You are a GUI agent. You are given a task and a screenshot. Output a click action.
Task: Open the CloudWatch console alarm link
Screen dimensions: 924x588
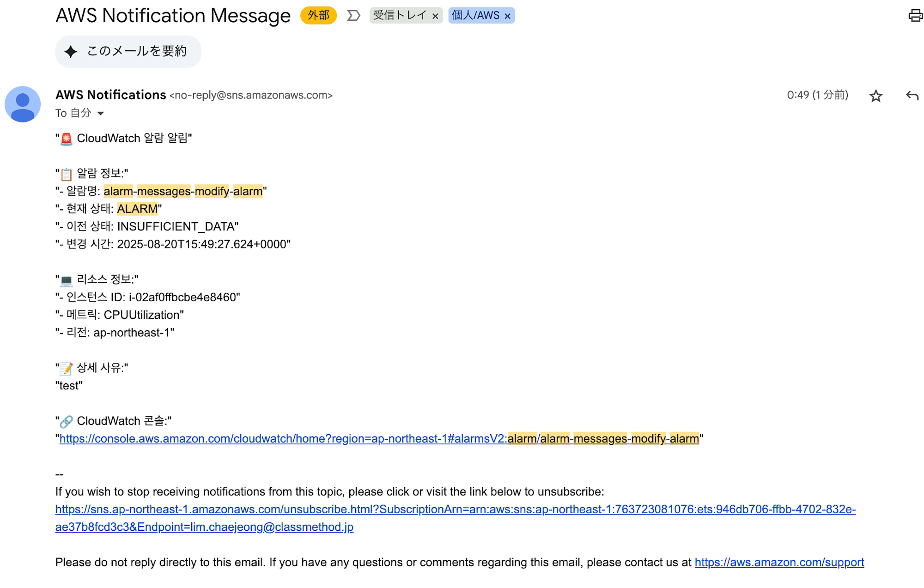[379, 439]
